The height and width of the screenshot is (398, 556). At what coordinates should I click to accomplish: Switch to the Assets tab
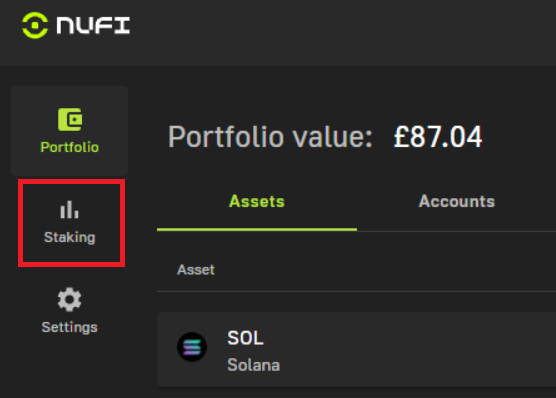257,201
